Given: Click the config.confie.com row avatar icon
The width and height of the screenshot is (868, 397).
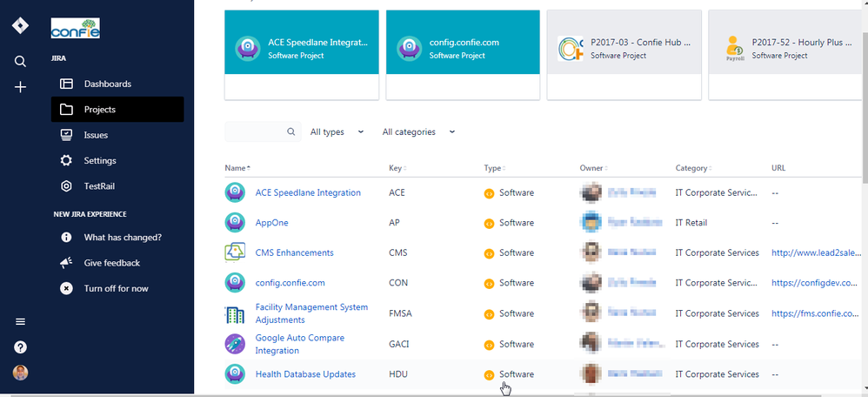Looking at the screenshot, I should 235,282.
